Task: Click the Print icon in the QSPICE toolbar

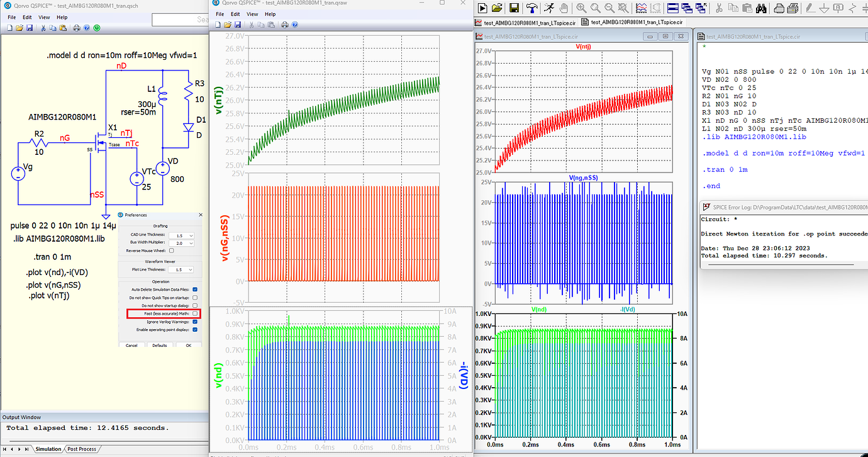Action: pyautogui.click(x=76, y=28)
